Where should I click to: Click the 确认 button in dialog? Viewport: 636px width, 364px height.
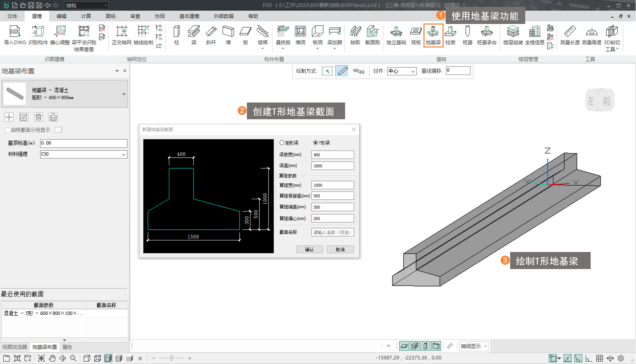[x=309, y=250]
